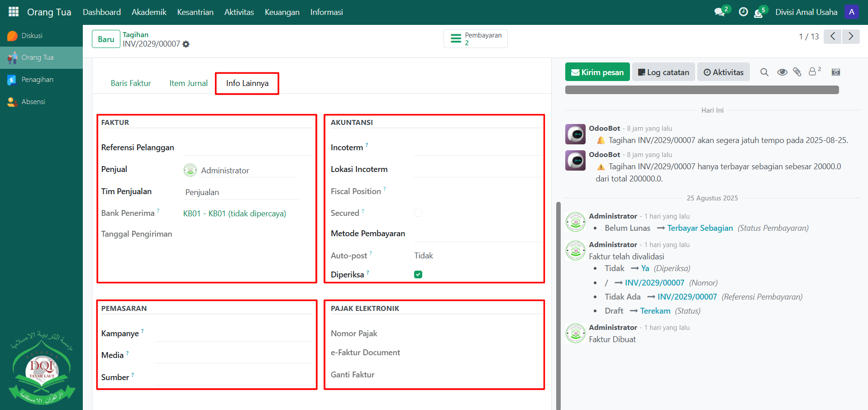Click the gear icon beside INV/2029/00007
The height and width of the screenshot is (410, 868).
(x=186, y=44)
